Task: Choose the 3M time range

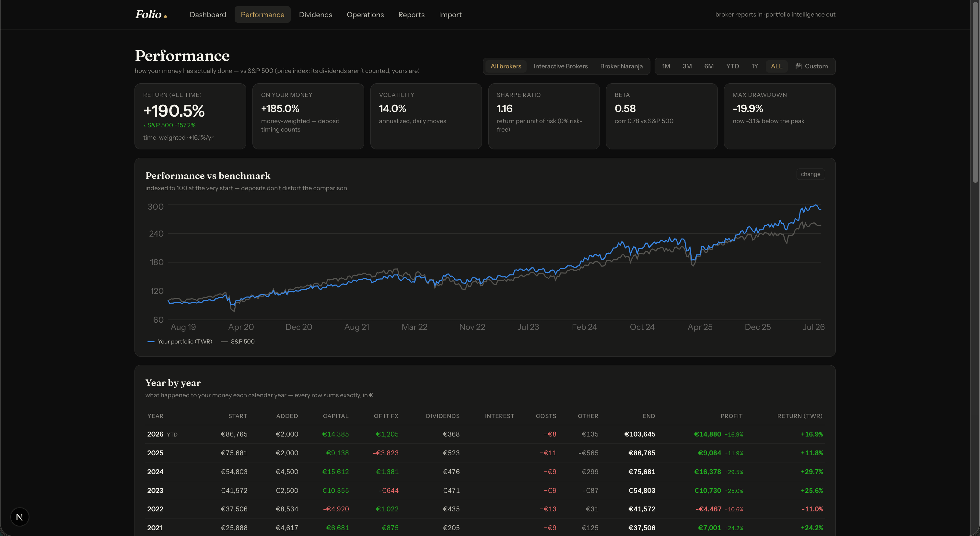Action: pos(687,66)
